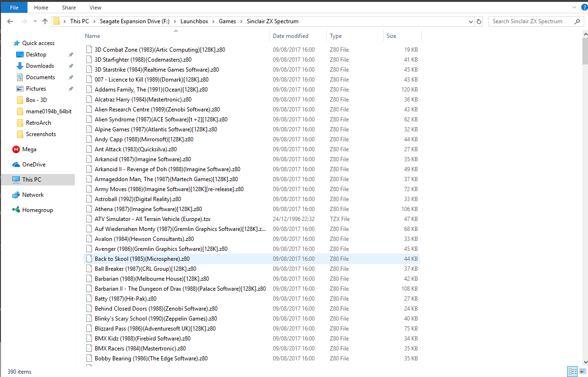Image resolution: width=588 pixels, height=377 pixels.
Task: Click the folder icon in the address bar
Action: point(57,21)
